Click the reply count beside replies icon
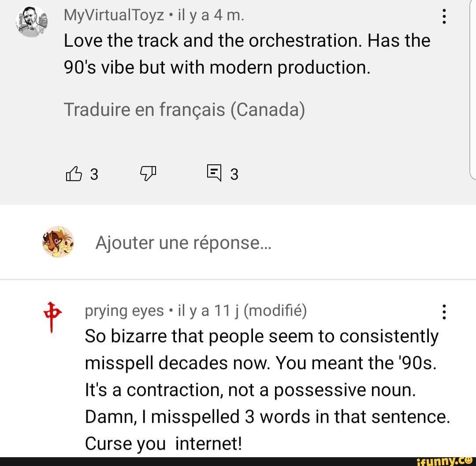The width and height of the screenshot is (476, 466). [234, 175]
